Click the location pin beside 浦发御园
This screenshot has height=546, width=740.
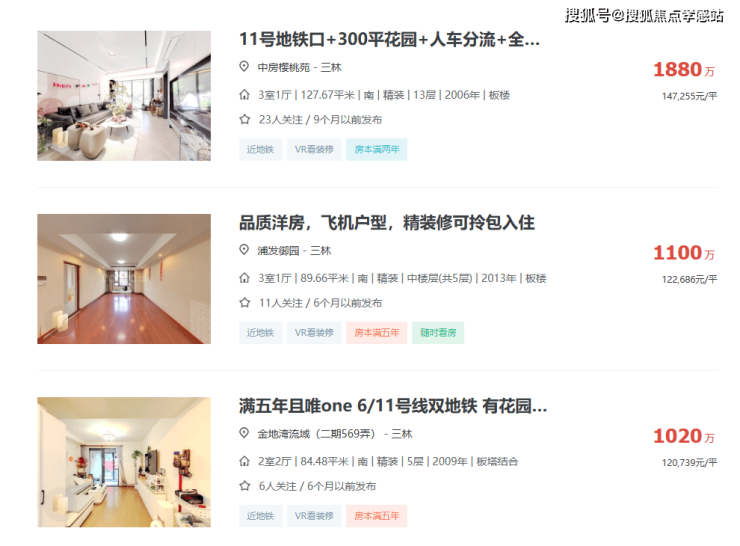tap(244, 250)
